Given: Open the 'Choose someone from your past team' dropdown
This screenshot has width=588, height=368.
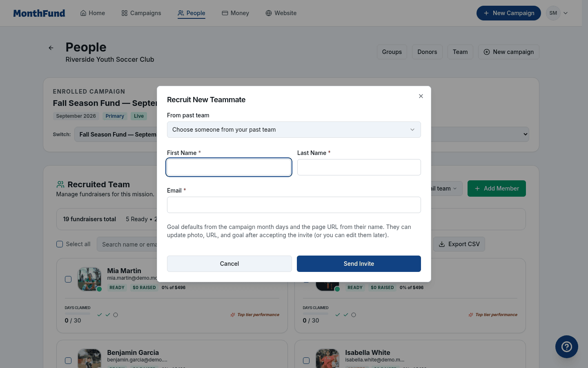Looking at the screenshot, I should click(294, 130).
